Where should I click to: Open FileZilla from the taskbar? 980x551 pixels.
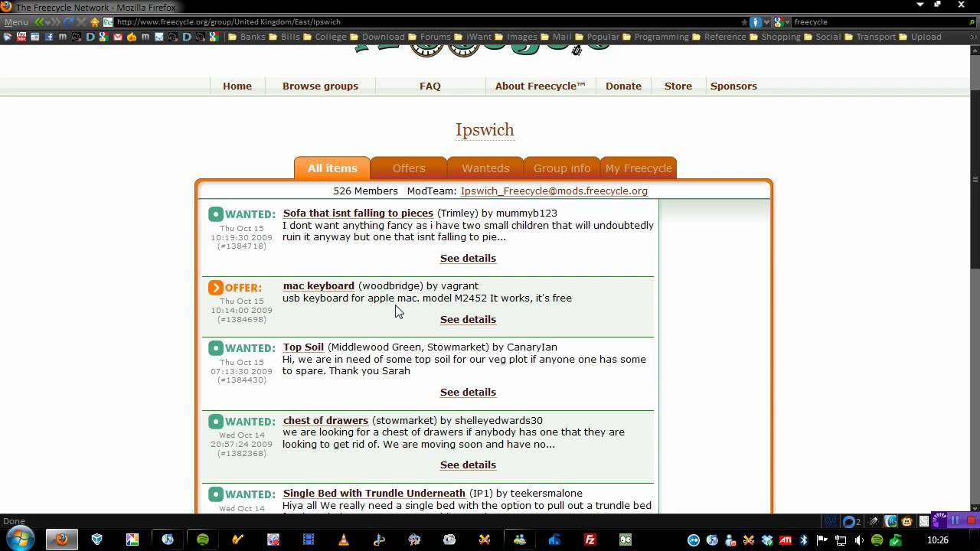[590, 540]
